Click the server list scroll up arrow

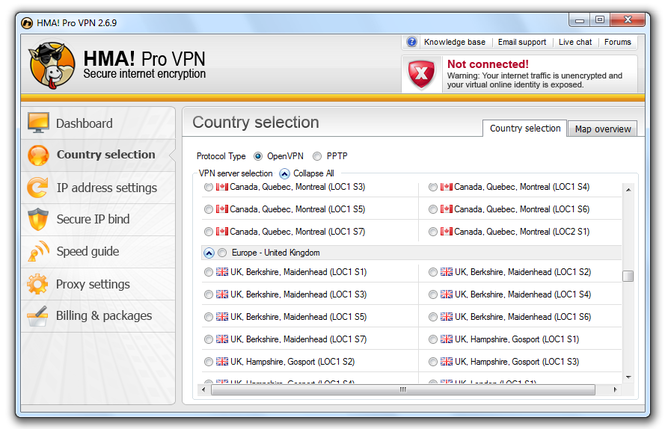pyautogui.click(x=628, y=189)
